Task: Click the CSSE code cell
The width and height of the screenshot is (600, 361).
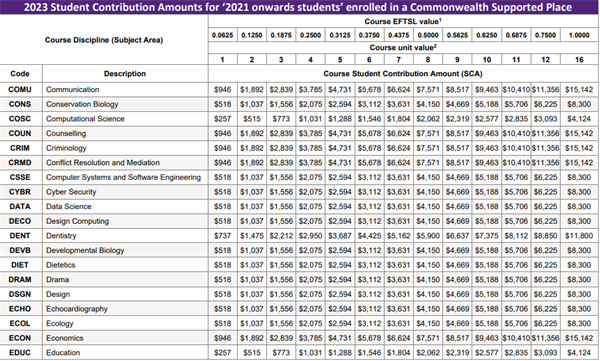Action: tap(20, 177)
